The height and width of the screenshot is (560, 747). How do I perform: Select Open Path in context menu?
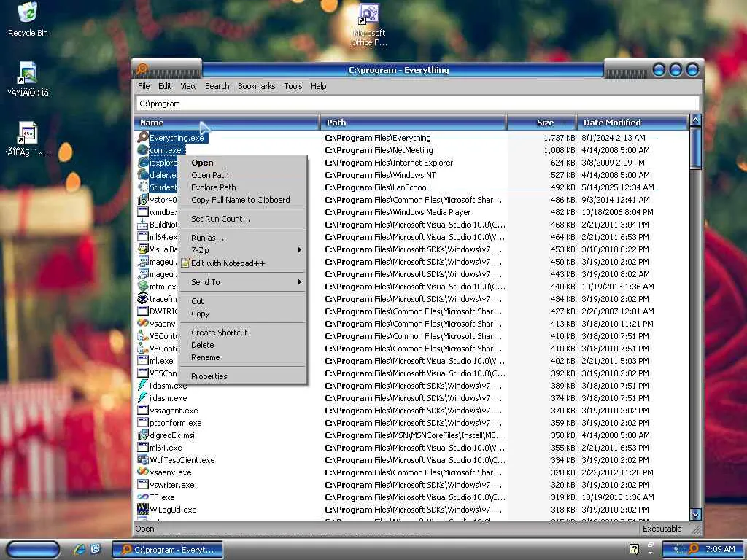pos(242,175)
